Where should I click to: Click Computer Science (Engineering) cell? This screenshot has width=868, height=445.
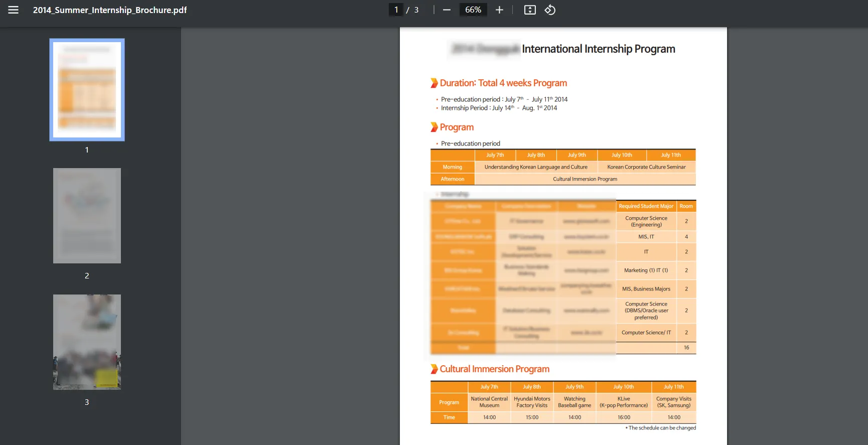pyautogui.click(x=646, y=222)
